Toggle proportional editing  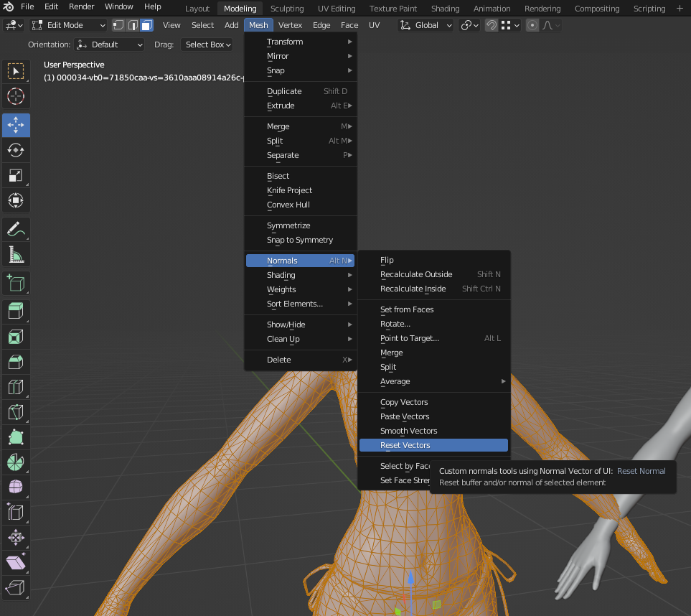tap(532, 25)
